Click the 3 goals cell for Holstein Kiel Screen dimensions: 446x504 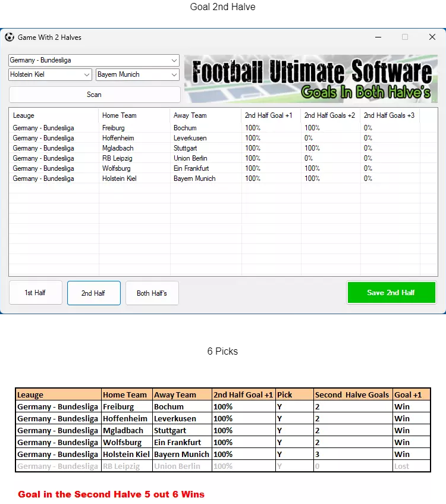(x=353, y=454)
